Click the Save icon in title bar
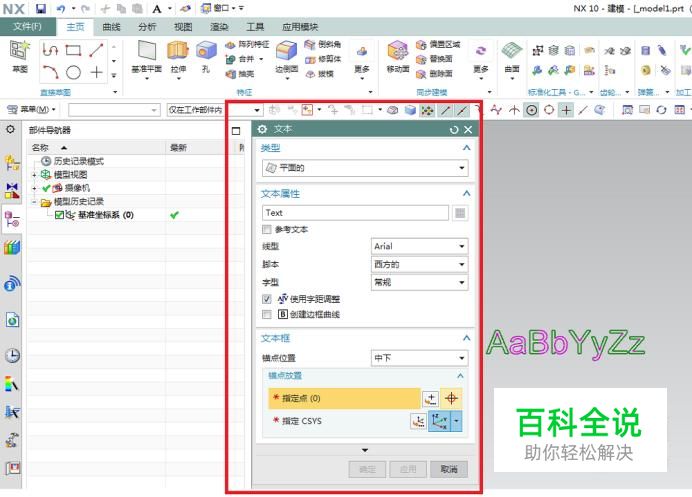Screen dimensions: 692x497 pyautogui.click(x=41, y=8)
